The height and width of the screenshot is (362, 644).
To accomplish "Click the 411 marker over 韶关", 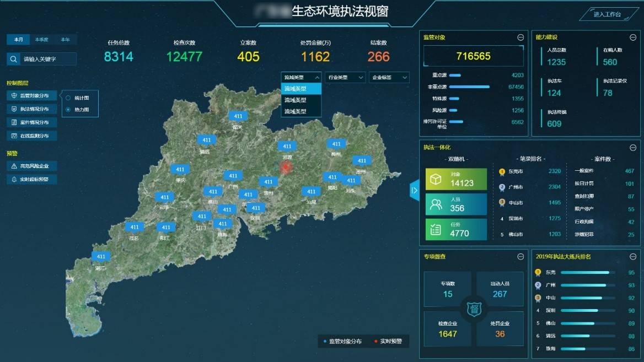I will pos(238,117).
